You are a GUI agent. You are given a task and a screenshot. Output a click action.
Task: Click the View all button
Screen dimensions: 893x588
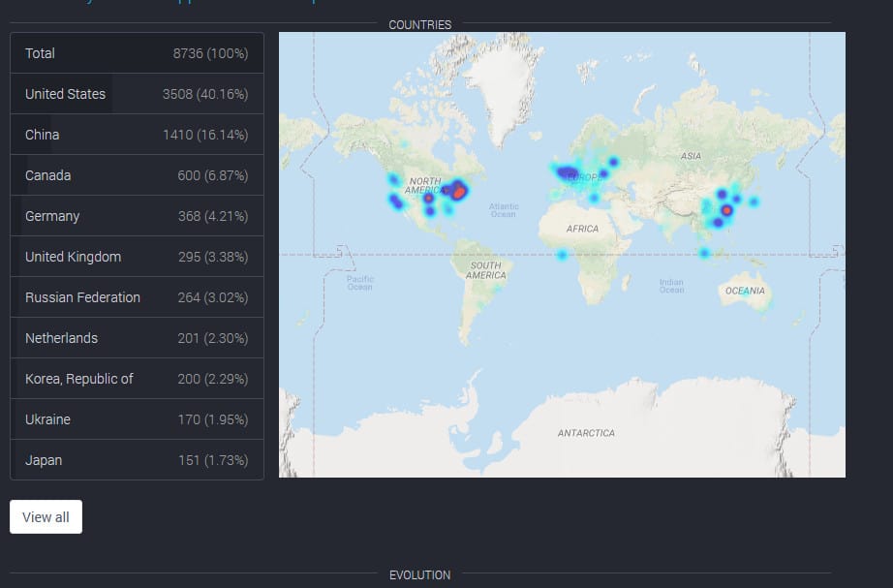[x=46, y=516]
